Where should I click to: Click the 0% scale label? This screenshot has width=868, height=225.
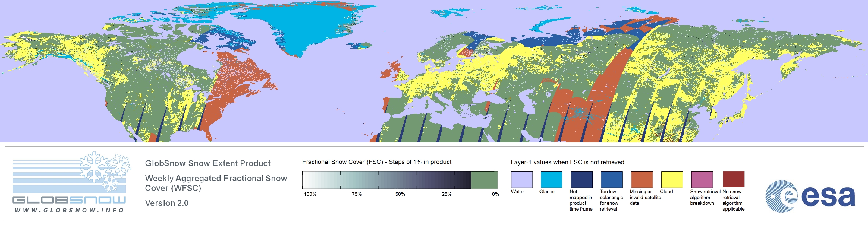(x=495, y=194)
